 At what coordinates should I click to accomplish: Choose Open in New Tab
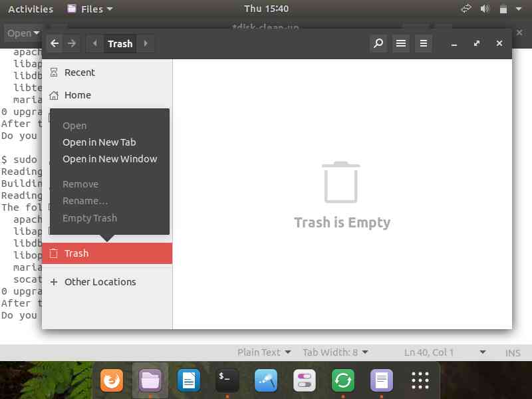coord(99,142)
